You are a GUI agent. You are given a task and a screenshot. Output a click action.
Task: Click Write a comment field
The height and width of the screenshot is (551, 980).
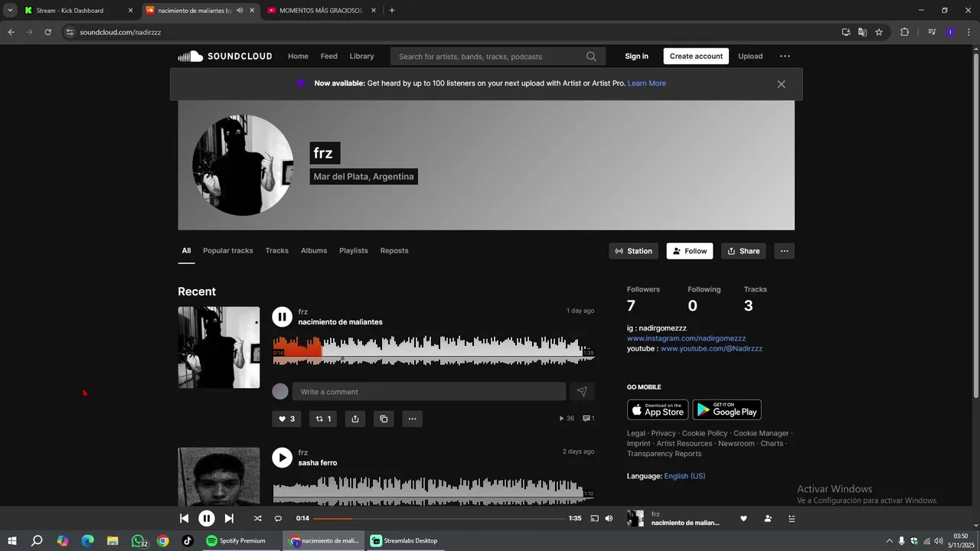coord(429,392)
